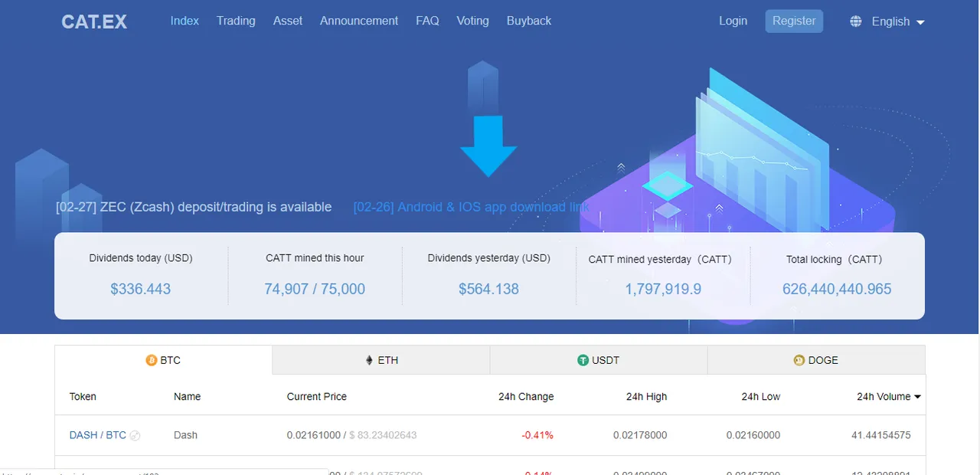The image size is (980, 475).
Task: Expand the English language dropdown
Action: pos(898,21)
